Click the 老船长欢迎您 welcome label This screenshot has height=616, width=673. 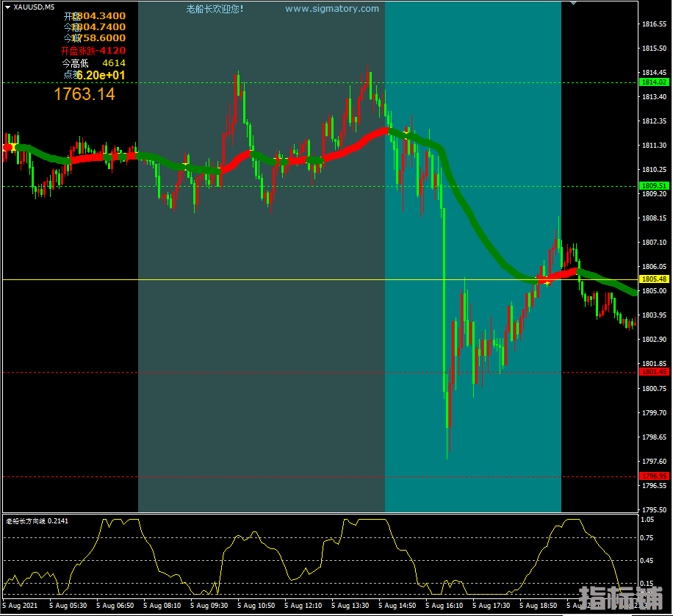(215, 9)
